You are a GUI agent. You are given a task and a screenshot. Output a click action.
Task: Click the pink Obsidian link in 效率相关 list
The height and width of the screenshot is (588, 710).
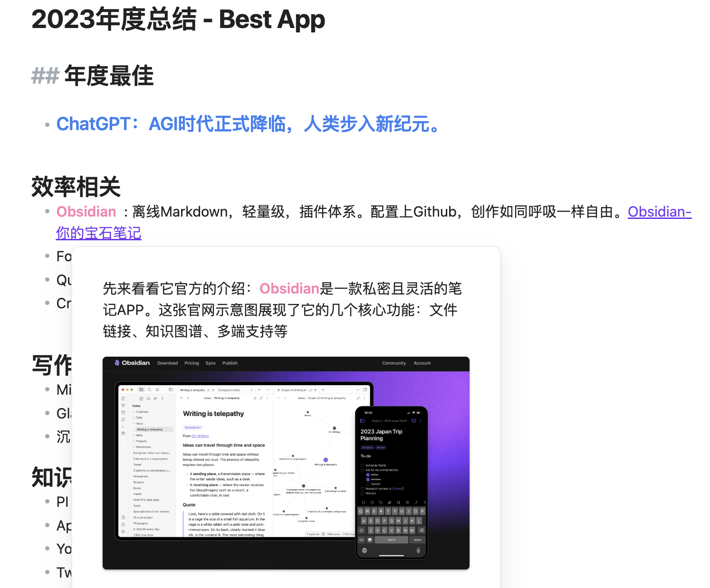tap(86, 212)
